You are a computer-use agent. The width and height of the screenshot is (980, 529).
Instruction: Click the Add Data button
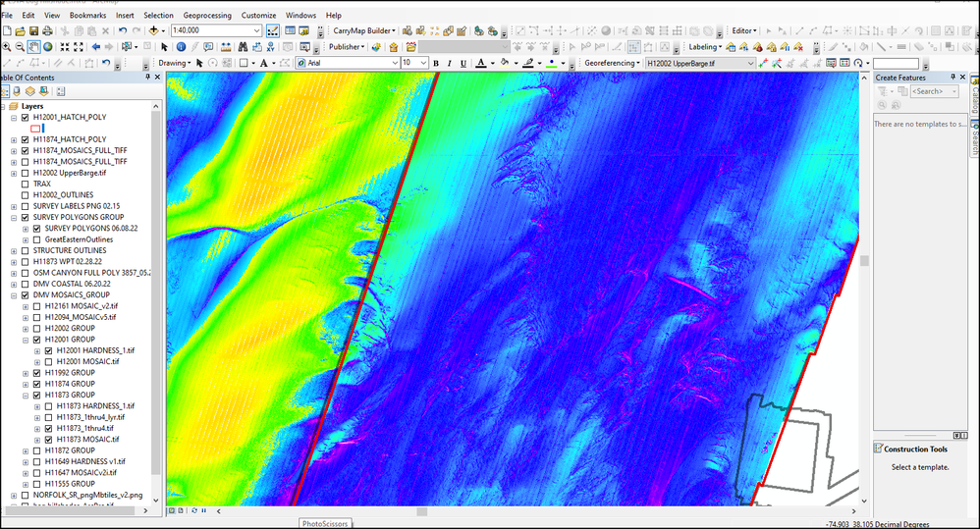click(155, 30)
